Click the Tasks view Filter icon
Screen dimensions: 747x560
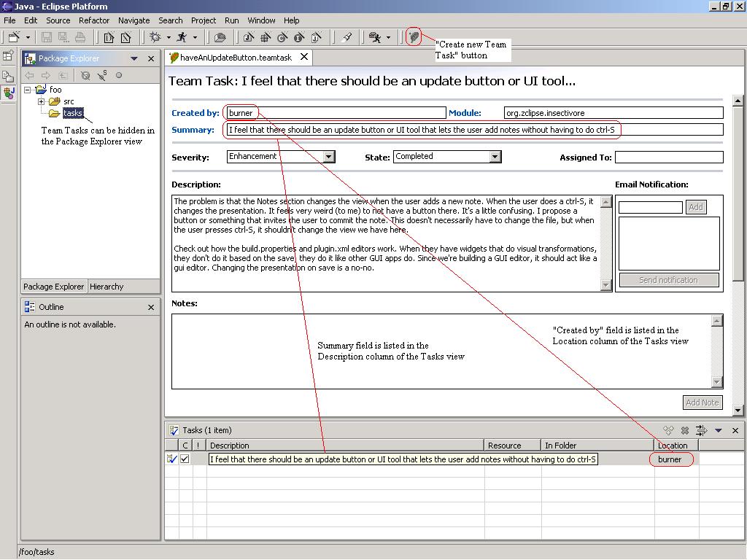pyautogui.click(x=701, y=430)
